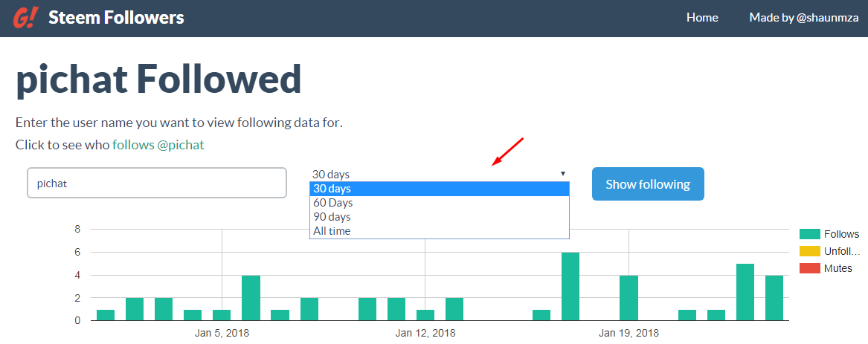This screenshot has width=868, height=344.
Task: Click the last bar in the chart
Action: 774,298
